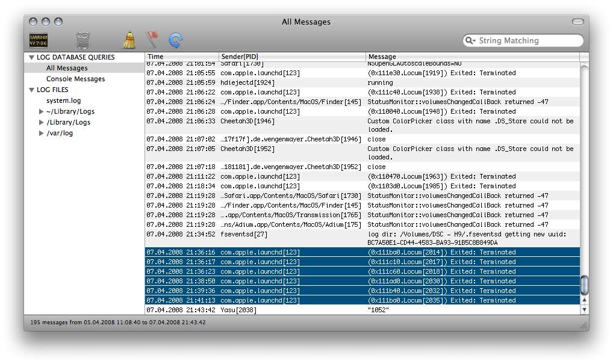This screenshot has height=364, width=613.
Task: Sort by the Time column header
Action: coord(182,57)
